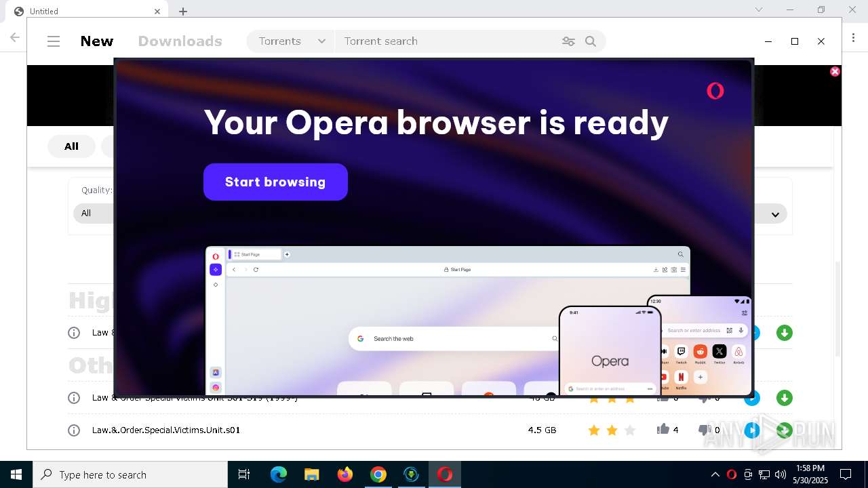Open network status tray icon
The image size is (868, 488).
click(764, 474)
